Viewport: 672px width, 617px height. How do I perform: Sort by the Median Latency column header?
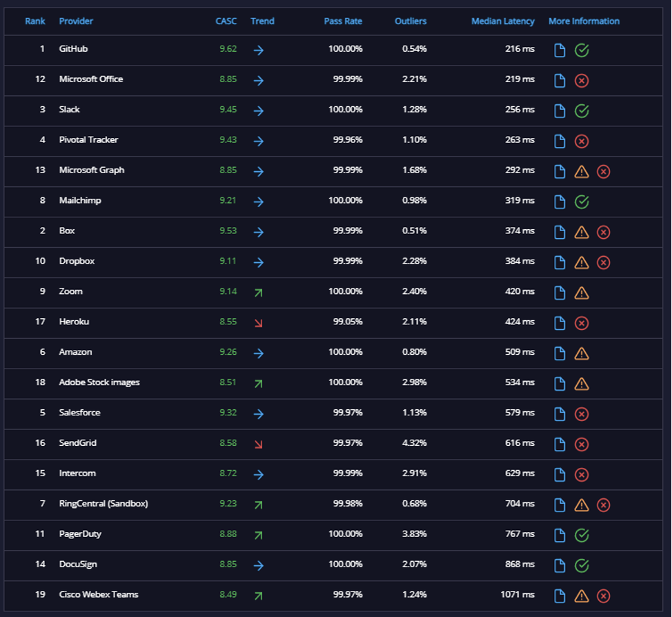coord(503,21)
